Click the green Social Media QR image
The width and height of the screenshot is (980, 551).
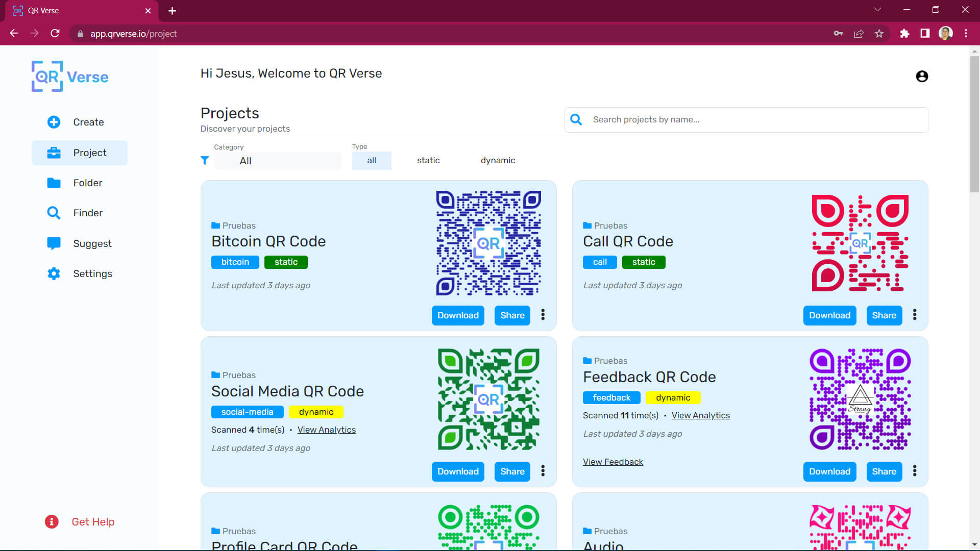pos(488,399)
